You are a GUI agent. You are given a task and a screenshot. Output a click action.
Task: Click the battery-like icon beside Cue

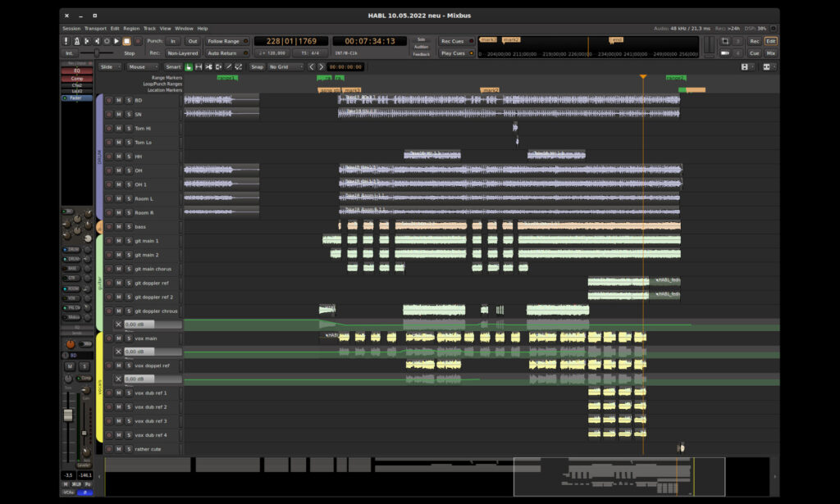tap(725, 53)
